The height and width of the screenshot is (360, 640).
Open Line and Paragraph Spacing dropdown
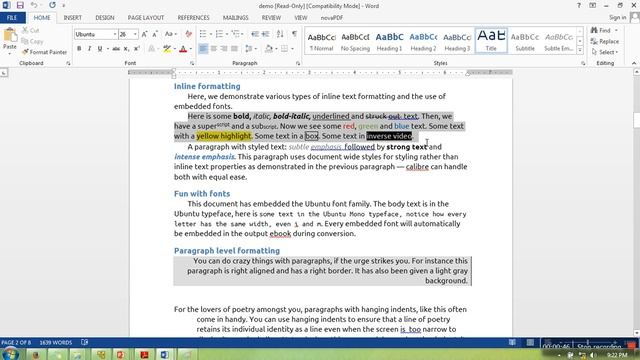click(250, 49)
